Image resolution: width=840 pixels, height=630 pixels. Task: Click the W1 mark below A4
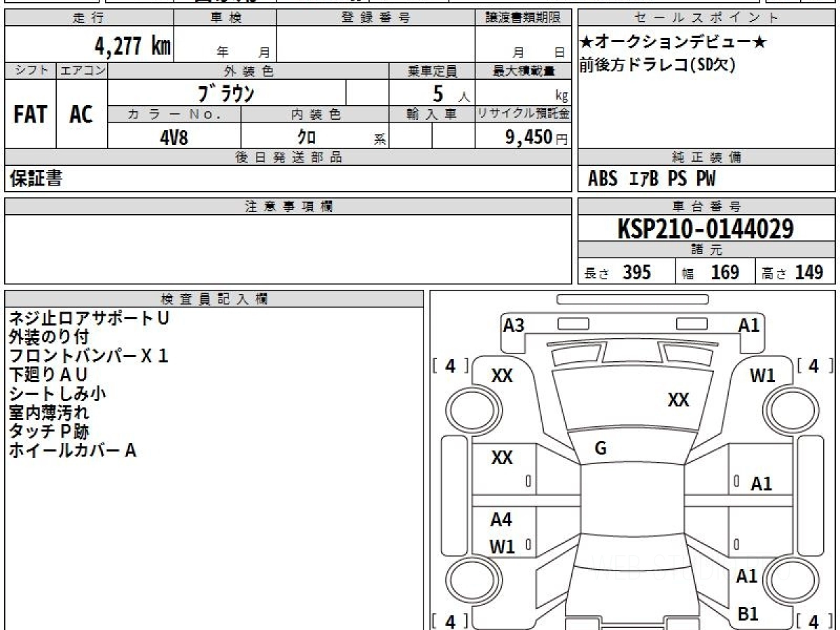point(502,547)
